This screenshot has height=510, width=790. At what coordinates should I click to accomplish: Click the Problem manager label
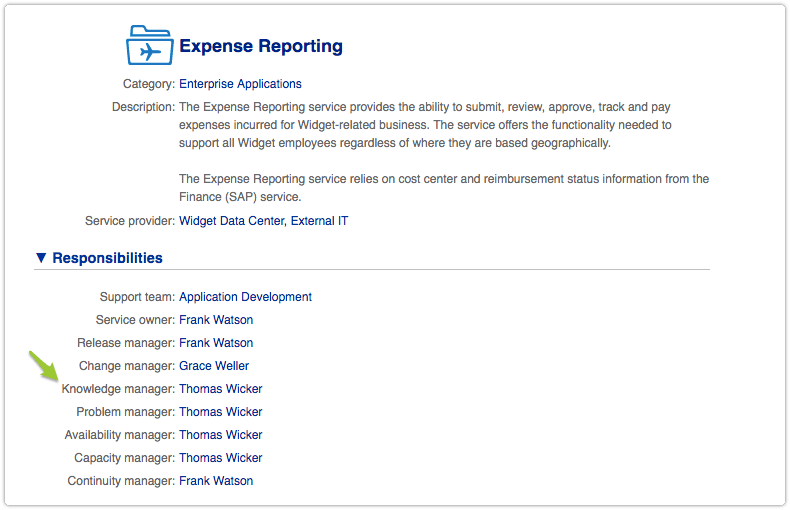[125, 412]
